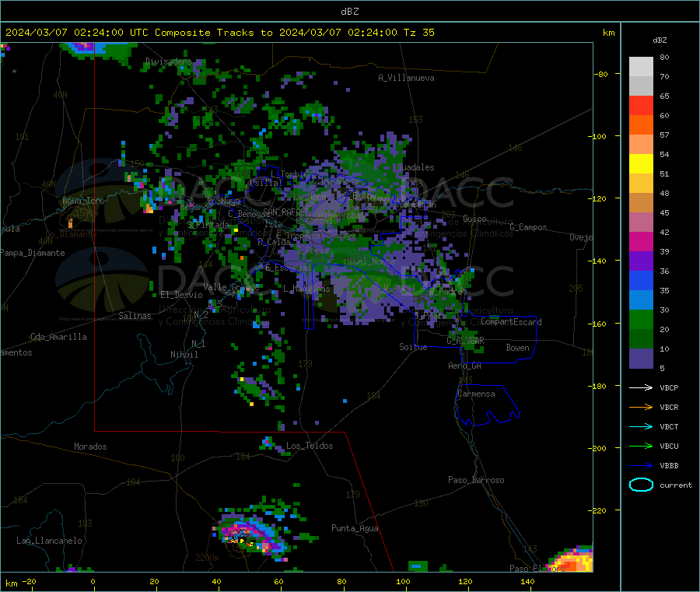Click the Carmensa blue district outline
The height and width of the screenshot is (592, 700).
487,405
